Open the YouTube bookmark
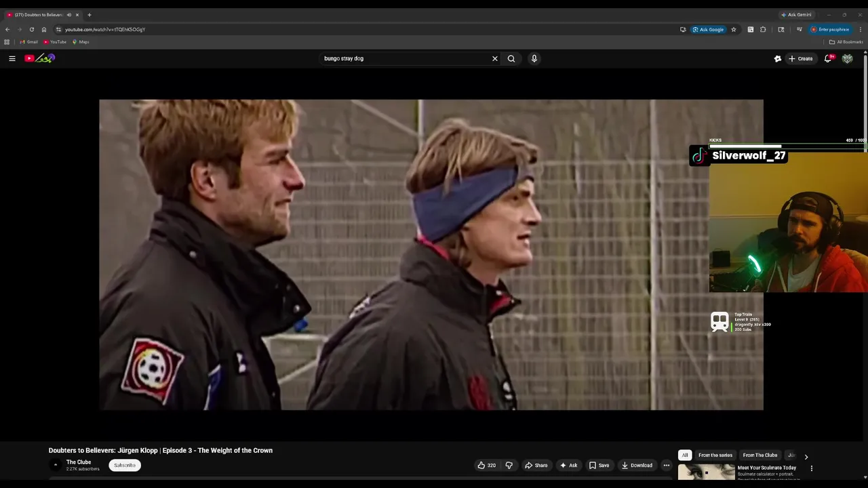The image size is (868, 488). pos(55,42)
